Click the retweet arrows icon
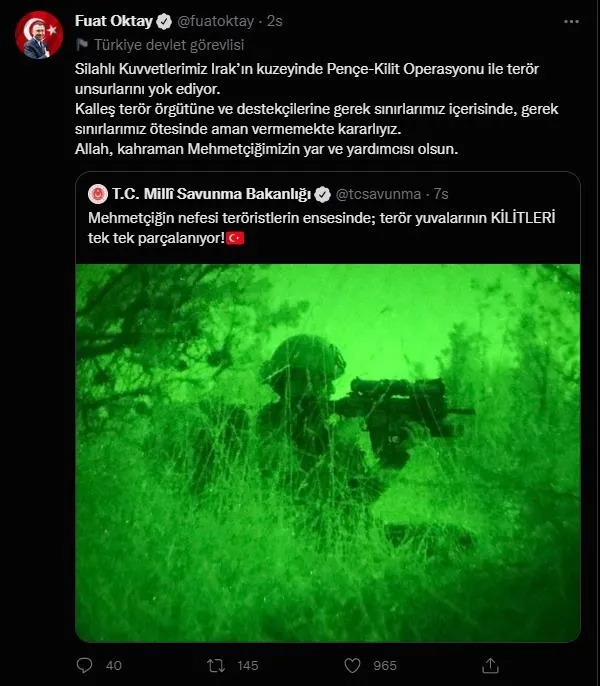Viewport: 600px width, 686px height. click(x=216, y=666)
